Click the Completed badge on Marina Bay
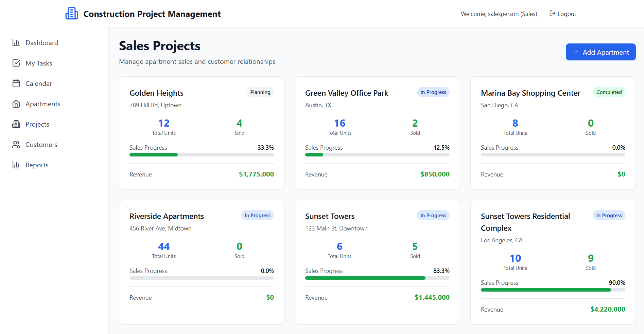The width and height of the screenshot is (644, 334). (609, 92)
